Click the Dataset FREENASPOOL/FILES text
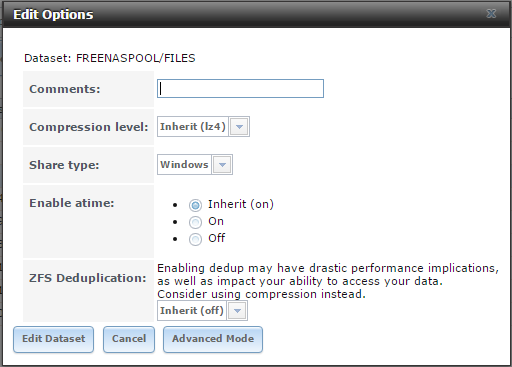The image size is (512, 367). [110, 58]
